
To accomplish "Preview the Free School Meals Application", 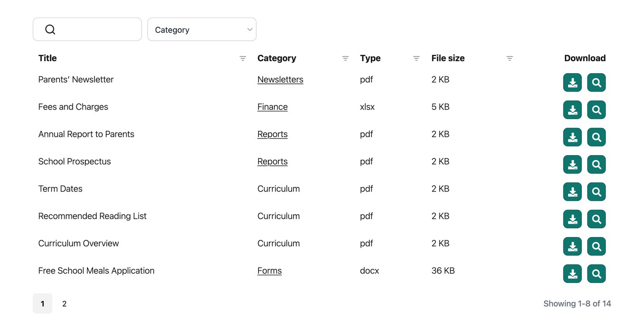I will [596, 274].
